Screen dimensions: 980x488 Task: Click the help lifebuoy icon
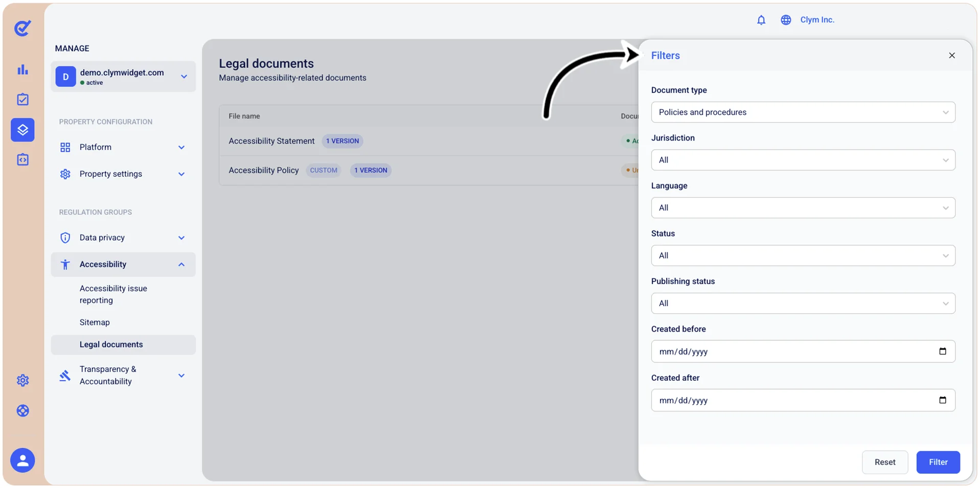22,411
